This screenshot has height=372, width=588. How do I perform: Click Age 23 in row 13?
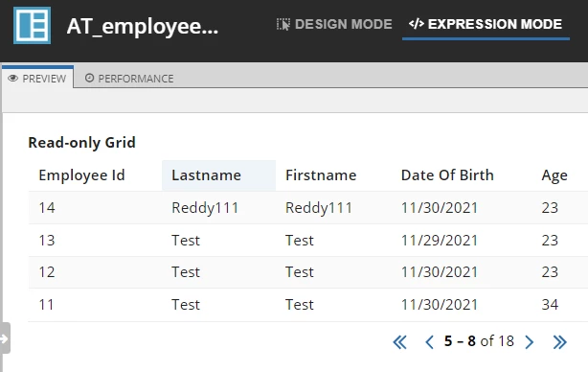click(550, 241)
